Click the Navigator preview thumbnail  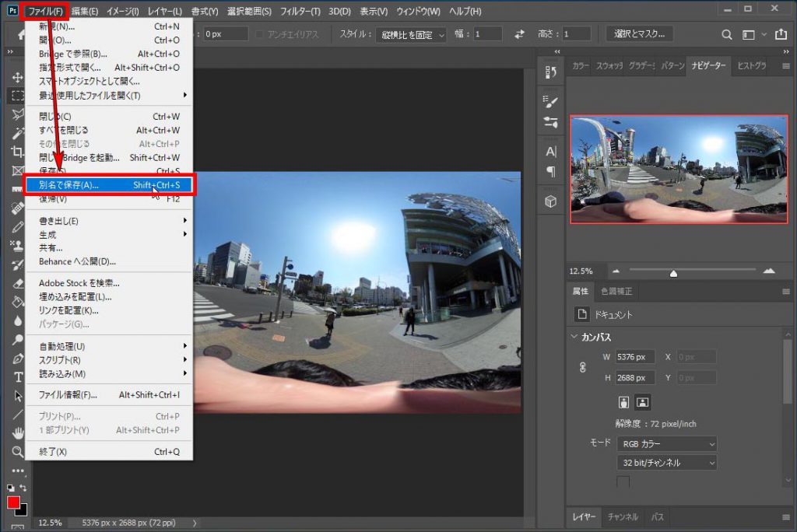679,170
